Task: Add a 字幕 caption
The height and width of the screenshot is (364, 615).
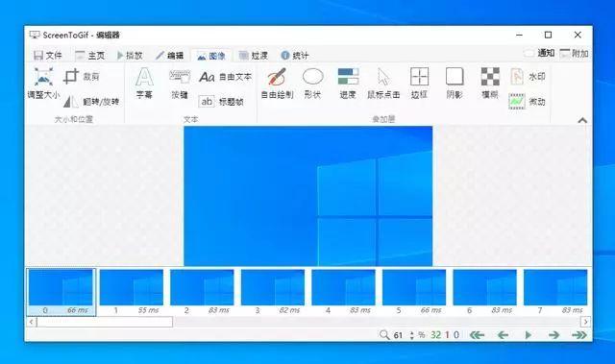Action: pyautogui.click(x=144, y=83)
